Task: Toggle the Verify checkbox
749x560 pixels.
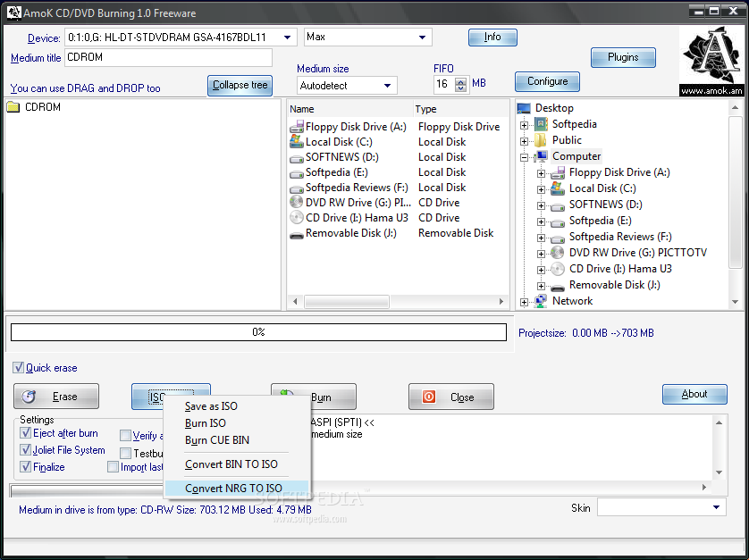Action: (x=126, y=435)
